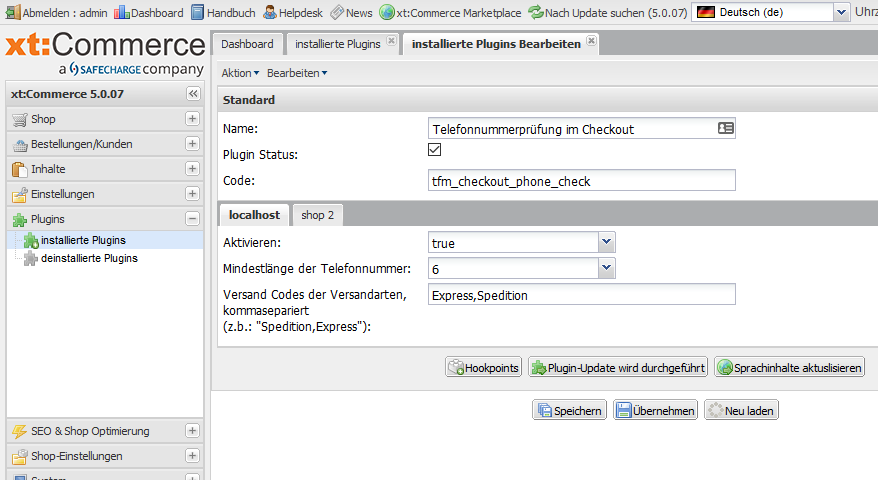This screenshot has height=480, width=878.
Task: Click the Versand Codes input field
Action: point(581,294)
